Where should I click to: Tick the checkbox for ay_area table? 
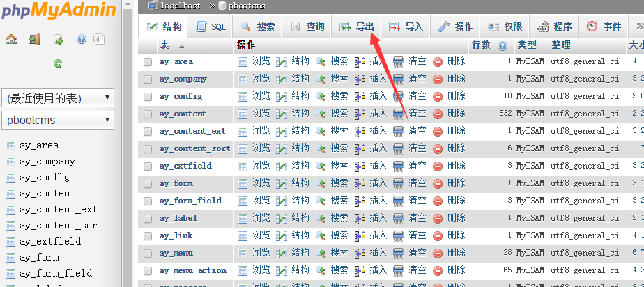148,62
